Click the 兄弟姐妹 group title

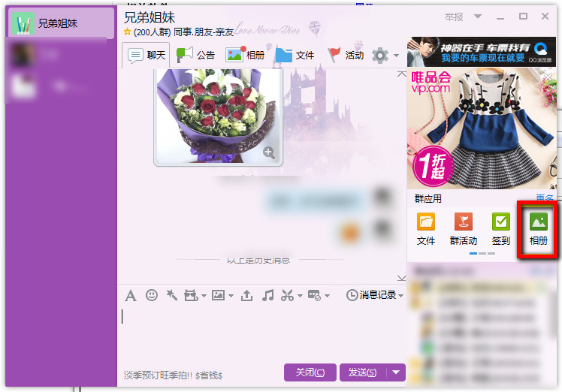click(150, 17)
